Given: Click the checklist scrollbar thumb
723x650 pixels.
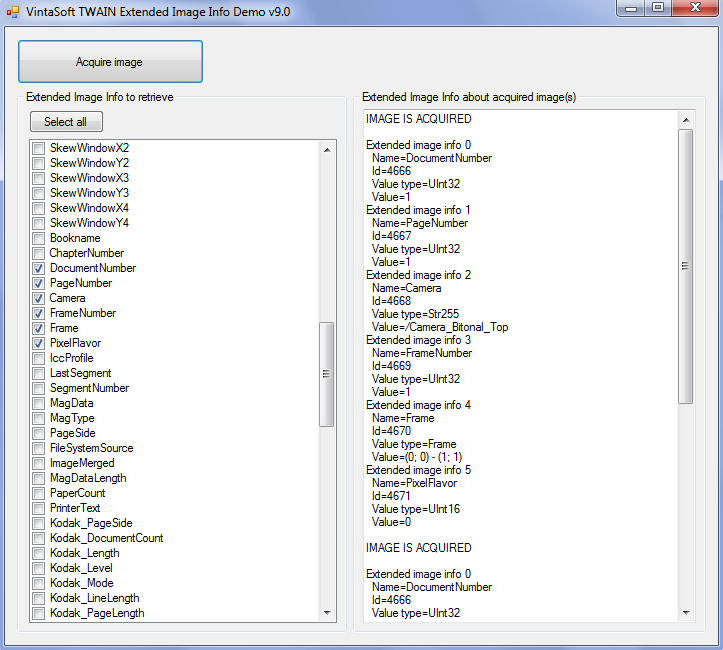Looking at the screenshot, I should point(326,374).
